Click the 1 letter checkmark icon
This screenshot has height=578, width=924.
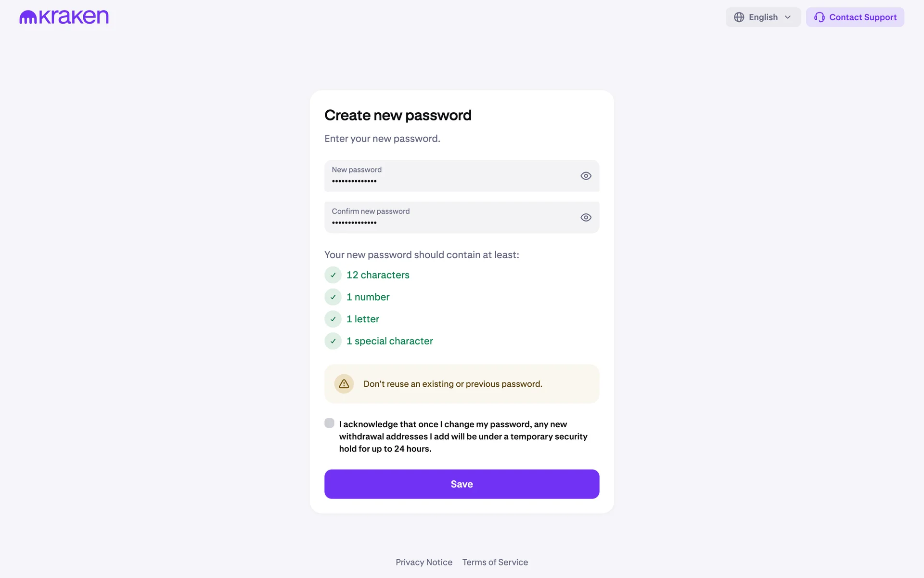point(333,319)
